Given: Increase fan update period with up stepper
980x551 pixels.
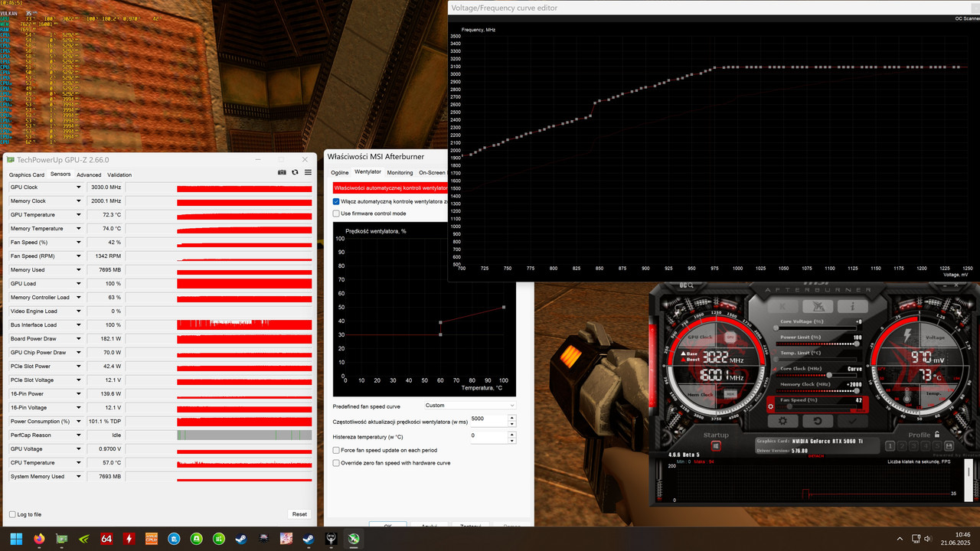Looking at the screenshot, I should (x=512, y=417).
